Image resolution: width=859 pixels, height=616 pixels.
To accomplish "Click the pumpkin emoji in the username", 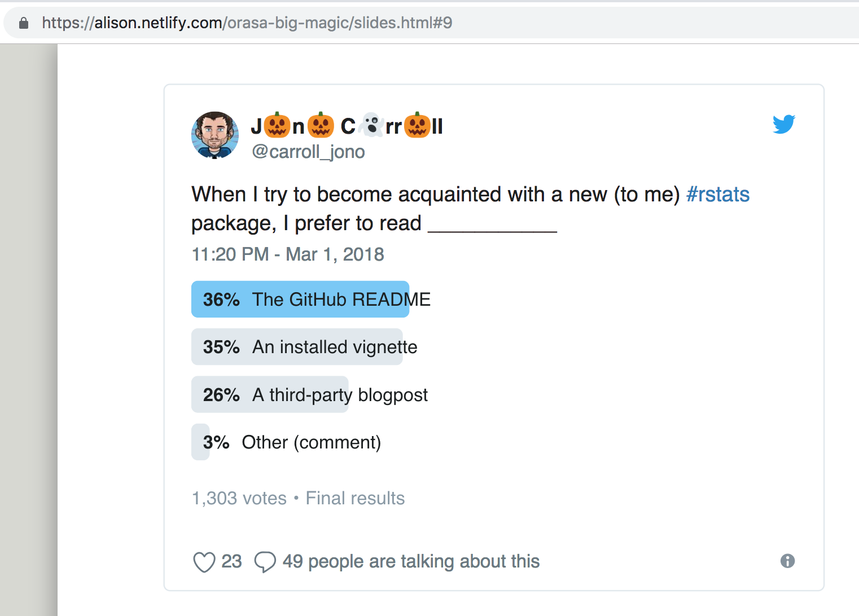I will pyautogui.click(x=275, y=125).
